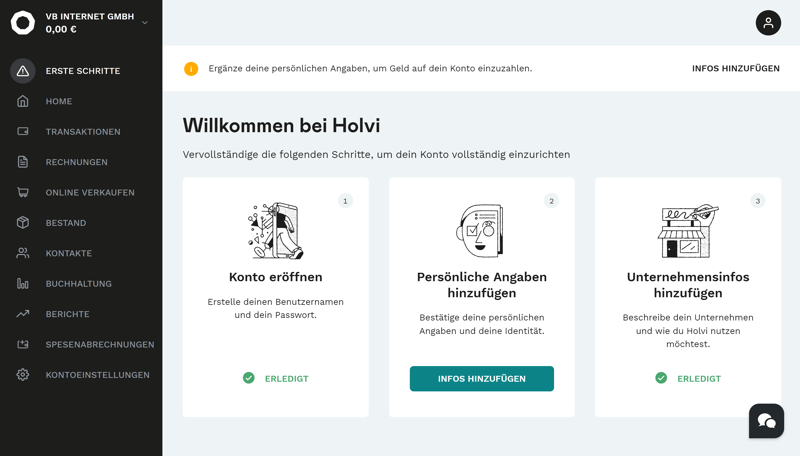Click the Online Verkaufen cart icon

(23, 192)
